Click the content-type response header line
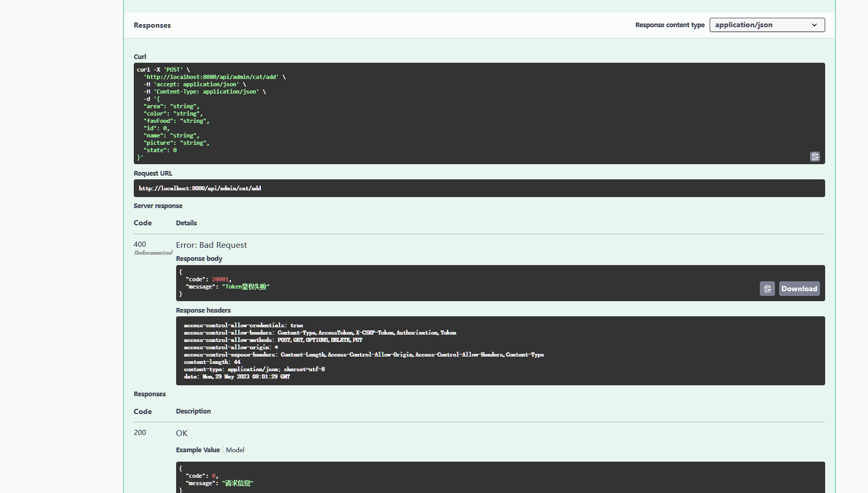868x493 pixels. (254, 369)
